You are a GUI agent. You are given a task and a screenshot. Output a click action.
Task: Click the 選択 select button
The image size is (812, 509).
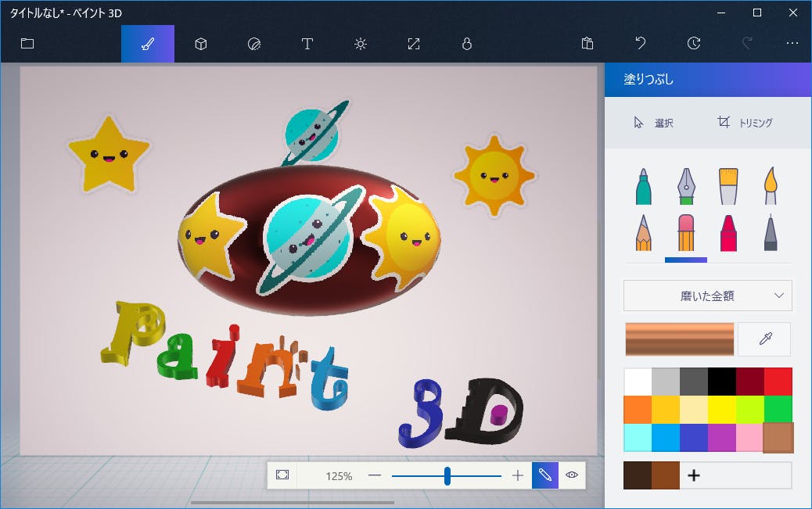pyautogui.click(x=653, y=123)
